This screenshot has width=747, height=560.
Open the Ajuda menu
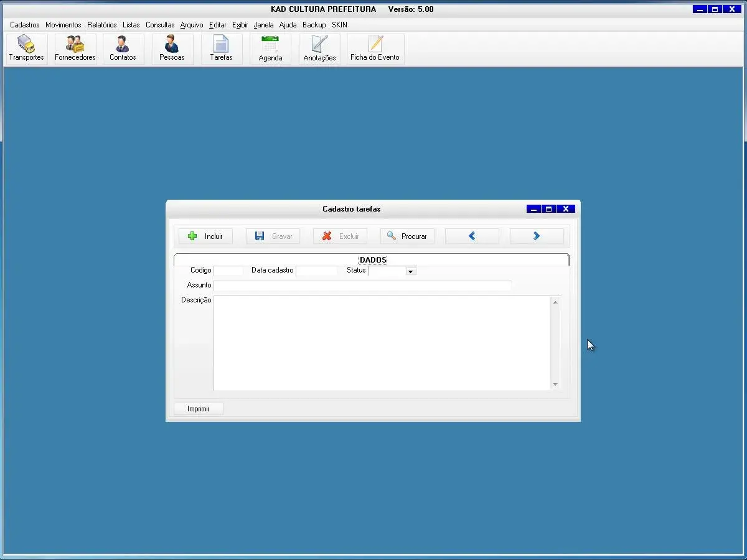pos(288,25)
